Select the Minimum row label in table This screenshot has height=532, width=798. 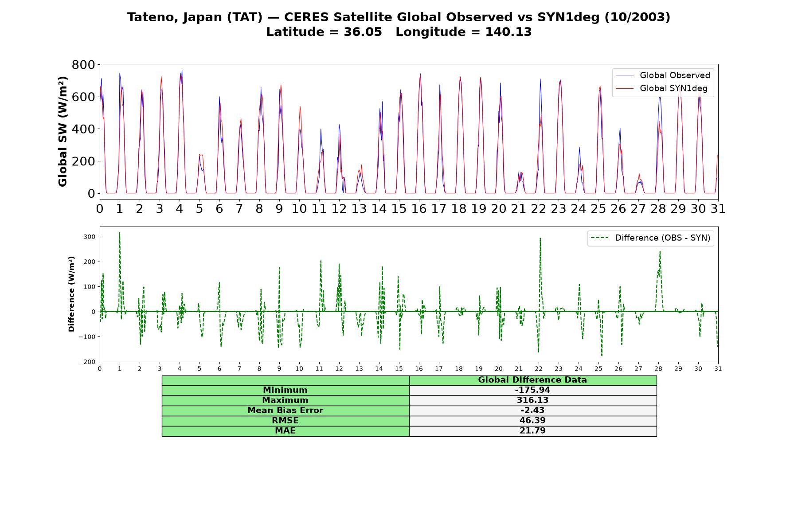(x=285, y=390)
